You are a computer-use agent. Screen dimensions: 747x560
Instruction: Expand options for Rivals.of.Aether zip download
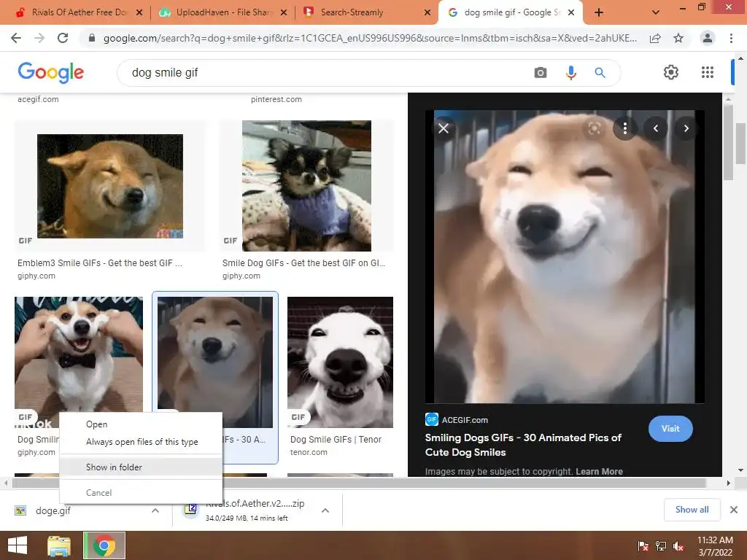[325, 510]
